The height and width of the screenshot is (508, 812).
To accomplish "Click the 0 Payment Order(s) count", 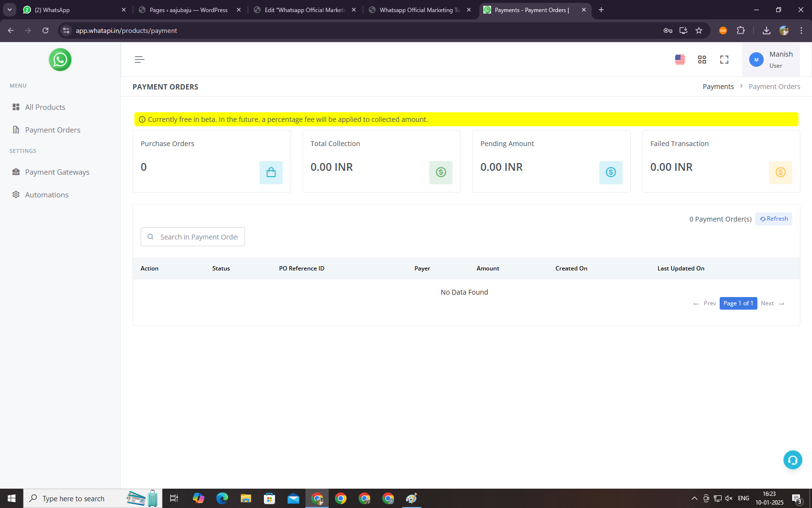I will point(720,219).
